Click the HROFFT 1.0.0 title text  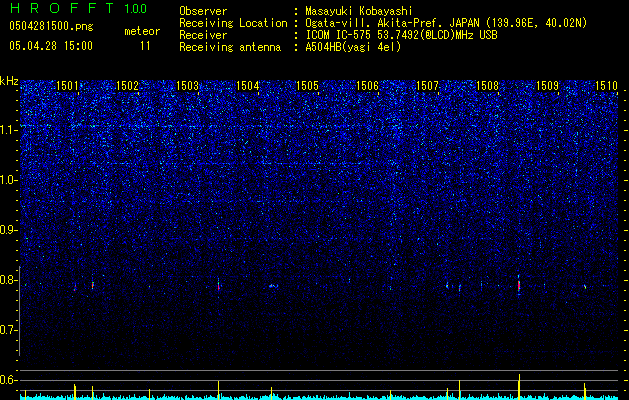[x=79, y=8]
